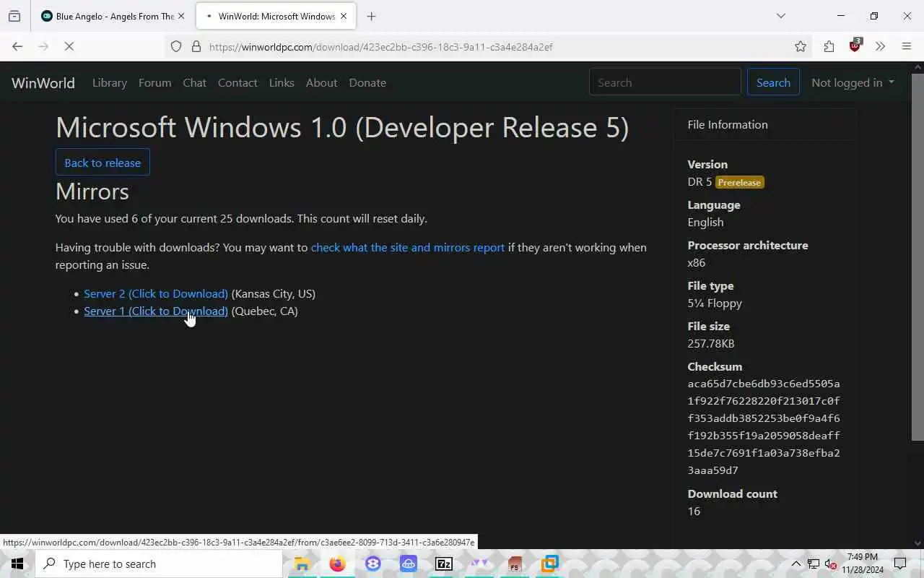Open File Explorer from taskbar

[302, 564]
